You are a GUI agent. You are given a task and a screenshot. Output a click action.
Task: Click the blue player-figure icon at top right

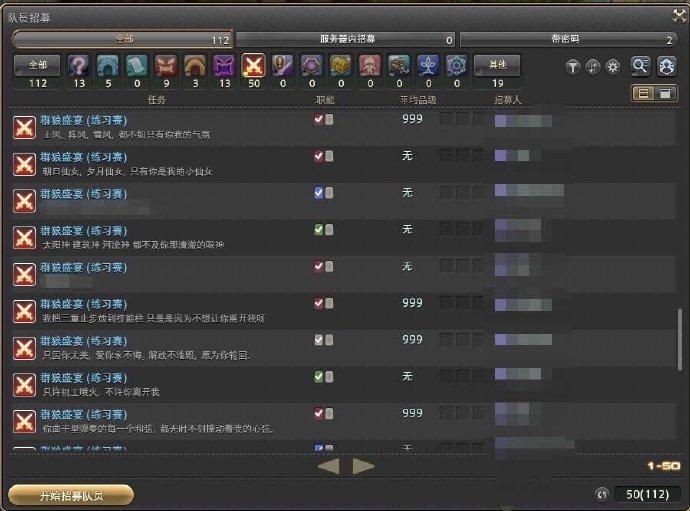pyautogui.click(x=666, y=66)
